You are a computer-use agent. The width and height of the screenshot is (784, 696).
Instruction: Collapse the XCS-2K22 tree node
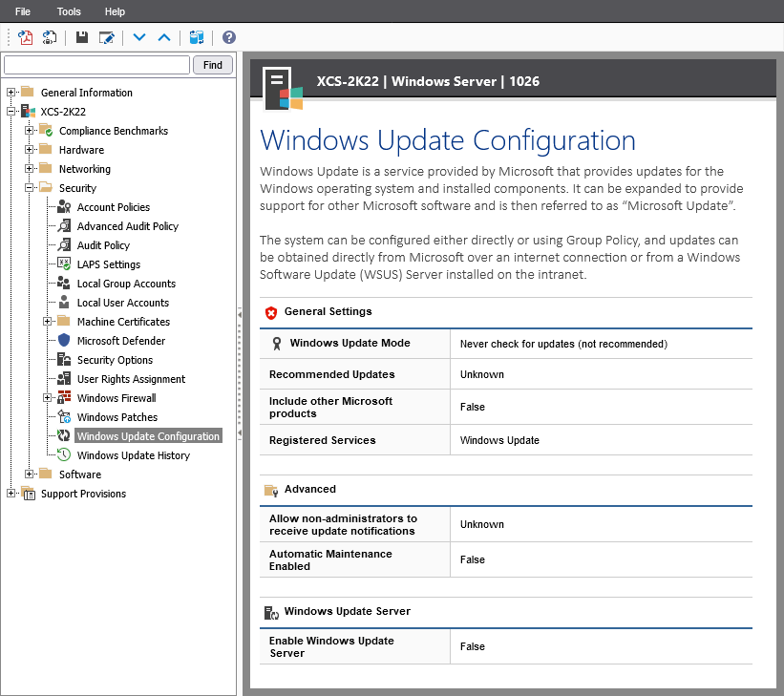click(11, 112)
